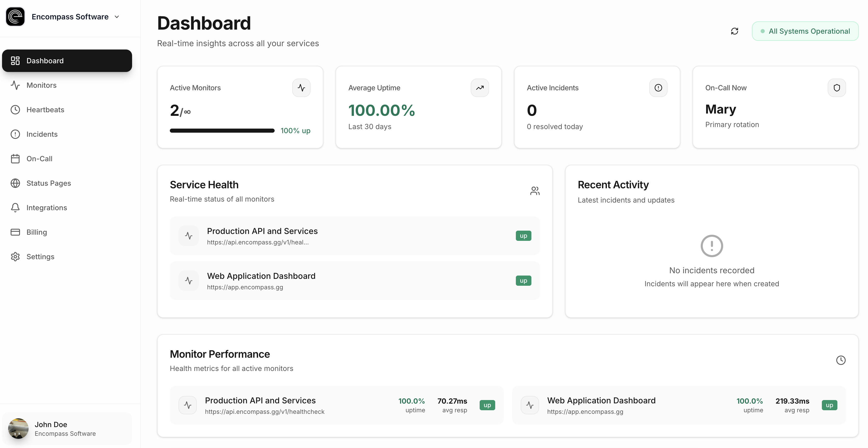Open On-Call from the sidebar menu
The height and width of the screenshot is (448, 868).
point(40,158)
